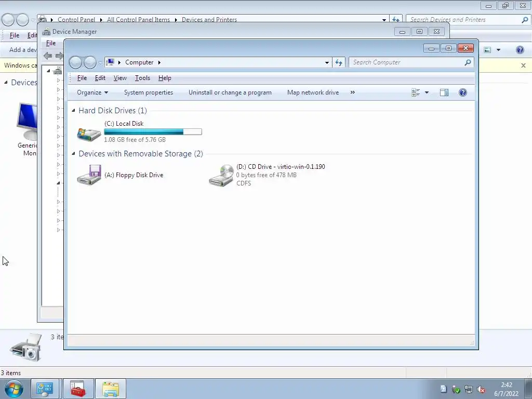This screenshot has height=399, width=532.
Task: Click the muted speaker volume tray icon
Action: (x=481, y=390)
